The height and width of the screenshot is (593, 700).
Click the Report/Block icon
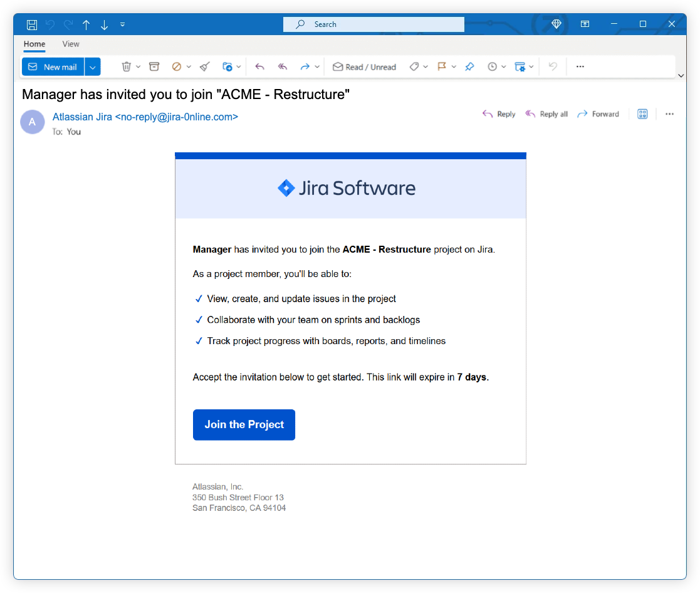coord(176,66)
